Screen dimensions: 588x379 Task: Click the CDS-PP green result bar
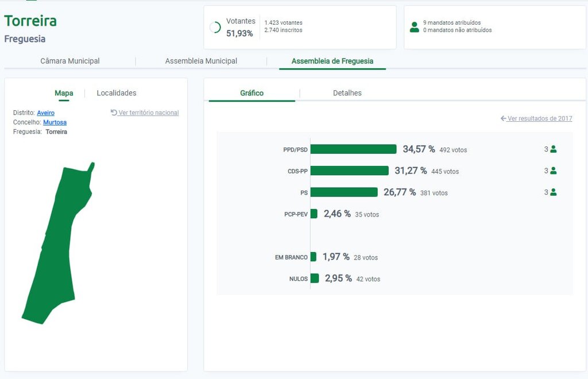point(349,171)
